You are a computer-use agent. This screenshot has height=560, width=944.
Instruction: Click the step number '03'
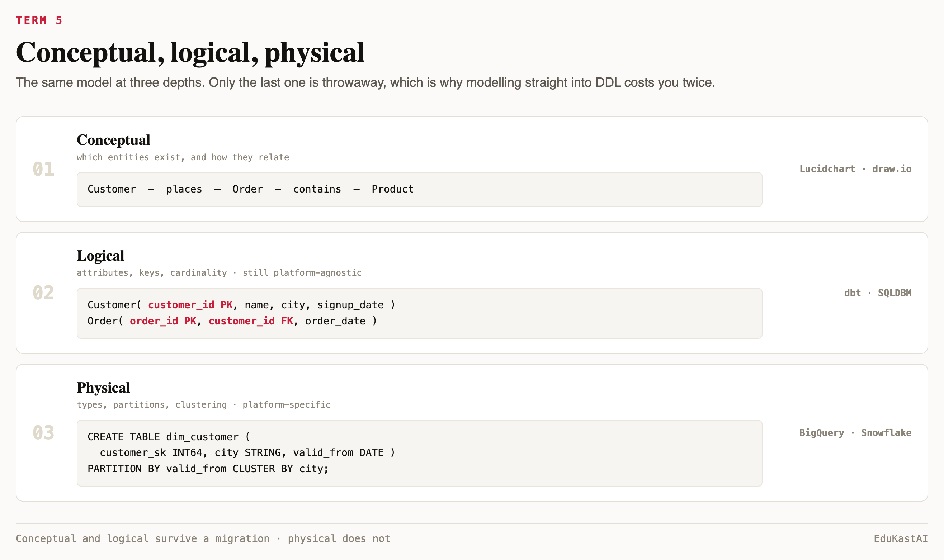tap(43, 432)
